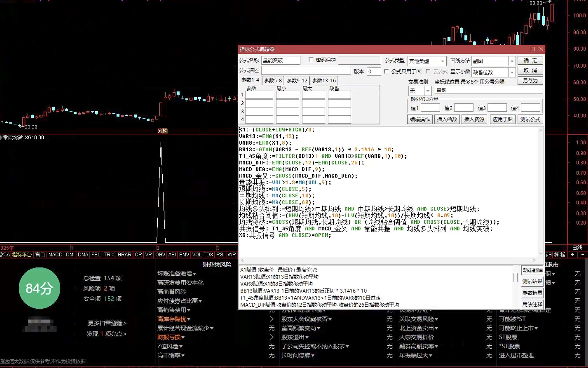Expand the 董高频繁变动 item
The height and width of the screenshot is (368, 588).
pyautogui.click(x=301, y=328)
